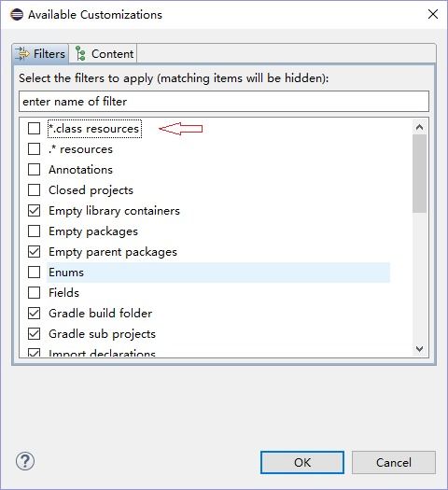Click the scrollbar down arrow

coord(420,348)
